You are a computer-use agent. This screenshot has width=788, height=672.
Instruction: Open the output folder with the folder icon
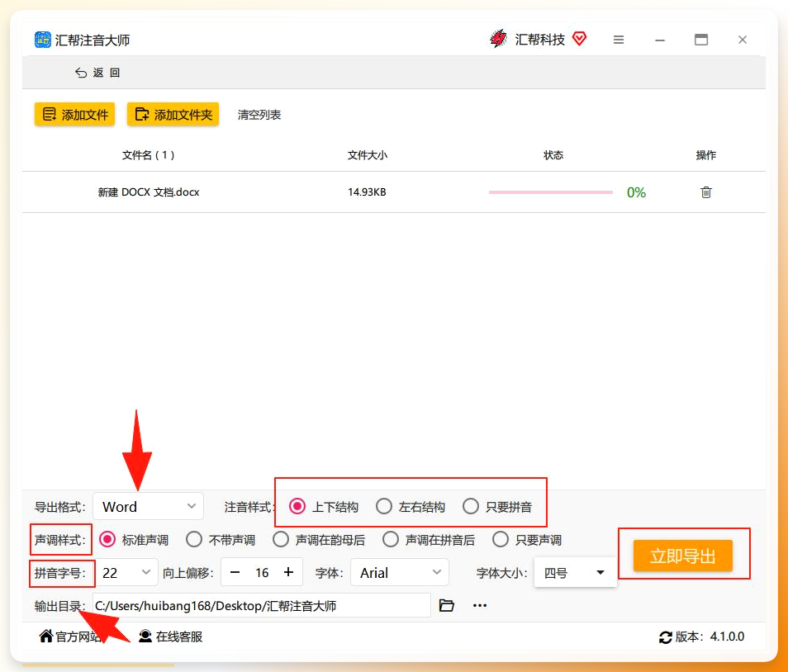pos(446,605)
